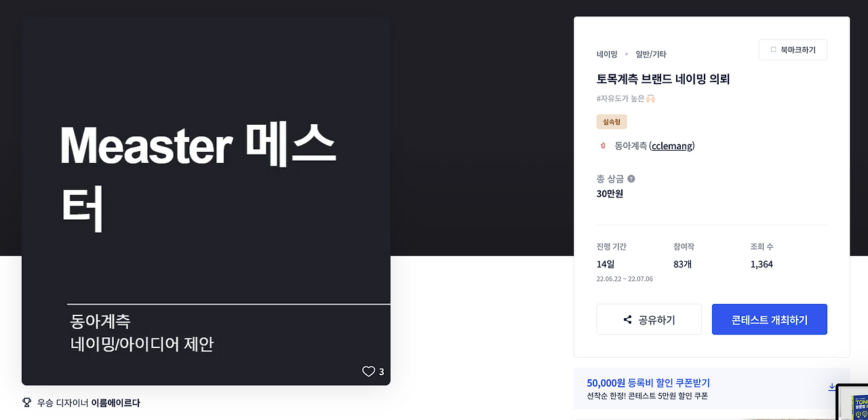Image resolution: width=868 pixels, height=420 pixels.
Task: Click the share arrow icon beside 공유하기
Action: click(627, 319)
